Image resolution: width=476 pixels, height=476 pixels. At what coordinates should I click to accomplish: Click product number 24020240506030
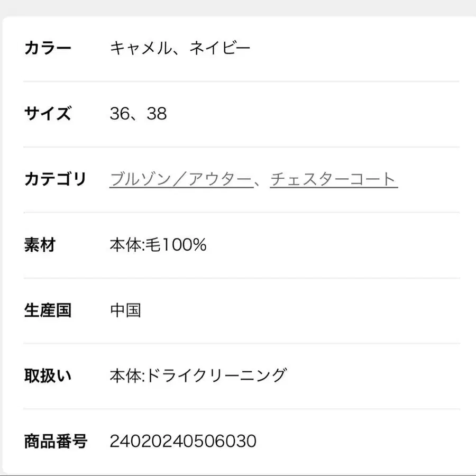tap(183, 441)
